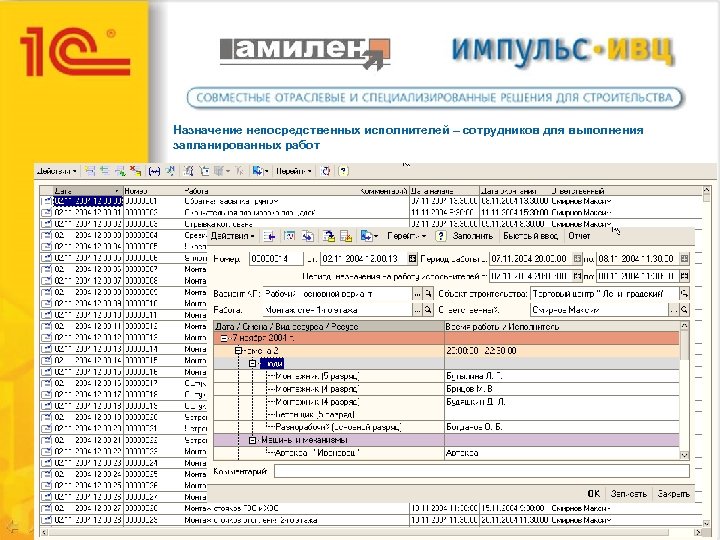Click the first add-record icon in list toolbar
The width and height of the screenshot is (720, 540).
click(90, 171)
